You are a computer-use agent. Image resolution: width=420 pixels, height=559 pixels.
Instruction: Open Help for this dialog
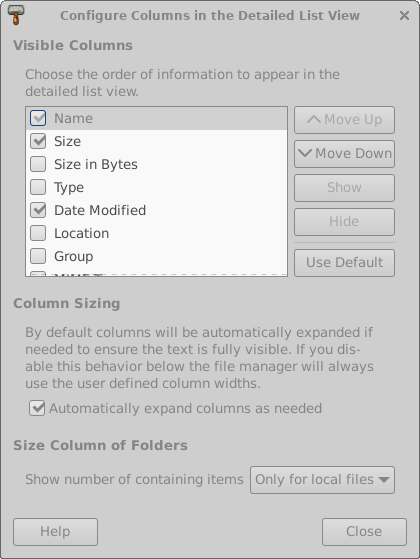[55, 532]
